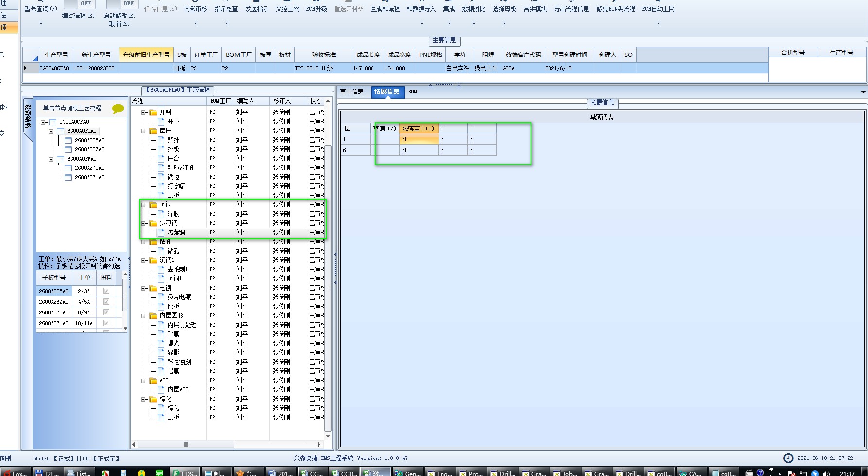868x476 pixels.
Task: Click the folder icon of 内层图形 group
Action: pos(154,315)
